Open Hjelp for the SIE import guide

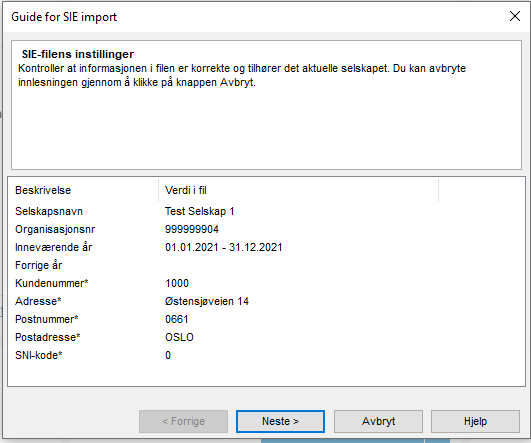475,421
